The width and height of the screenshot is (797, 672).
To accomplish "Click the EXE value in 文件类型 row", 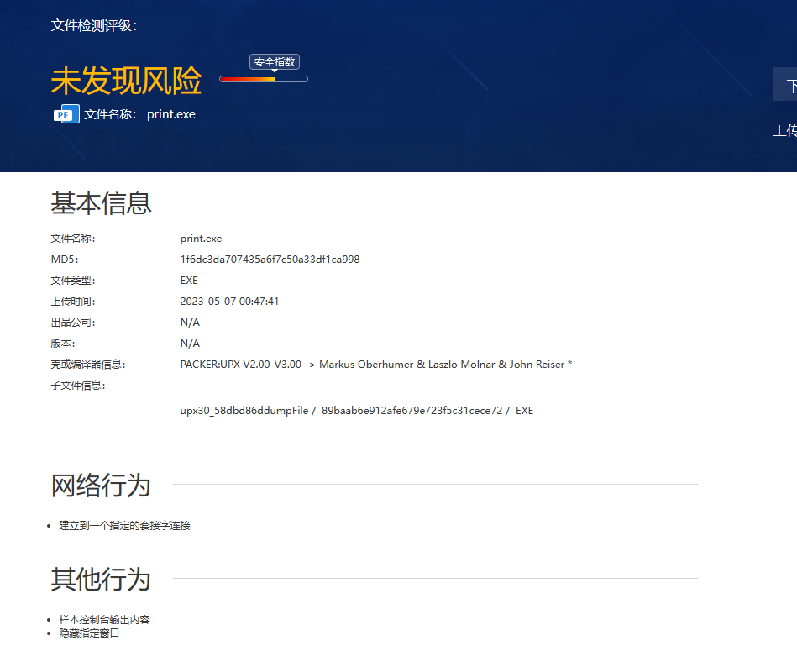I will click(189, 281).
